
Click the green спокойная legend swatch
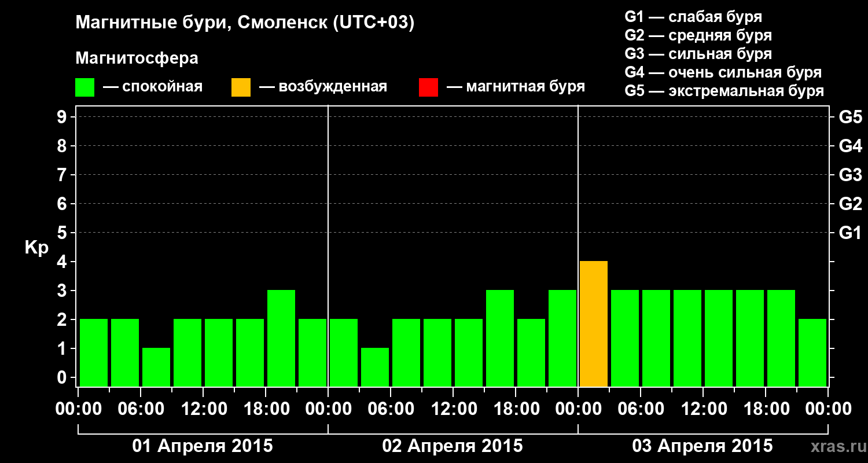click(x=84, y=87)
